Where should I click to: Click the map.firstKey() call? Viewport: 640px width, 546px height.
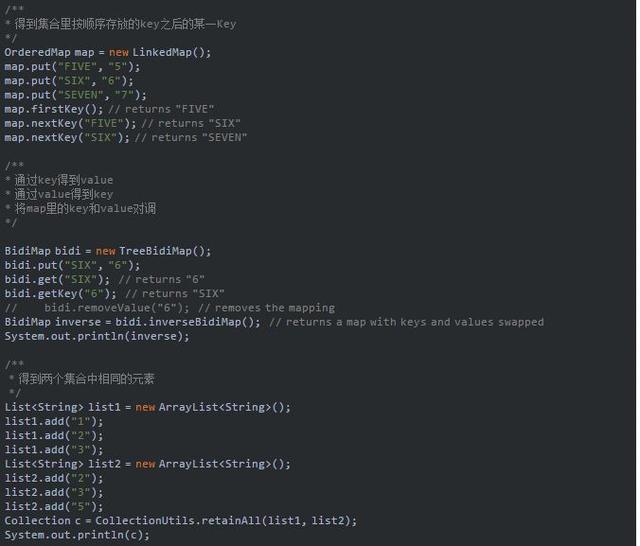(x=52, y=108)
